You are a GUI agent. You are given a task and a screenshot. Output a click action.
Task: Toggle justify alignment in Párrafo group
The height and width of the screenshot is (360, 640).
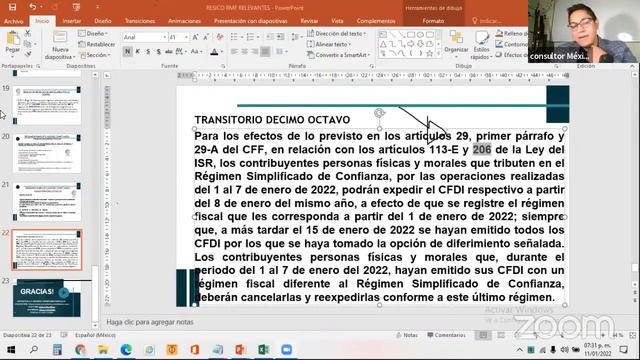click(265, 51)
